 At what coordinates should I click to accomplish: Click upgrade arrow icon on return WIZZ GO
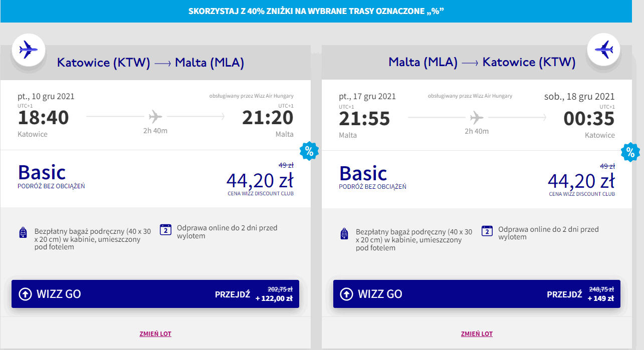click(346, 294)
